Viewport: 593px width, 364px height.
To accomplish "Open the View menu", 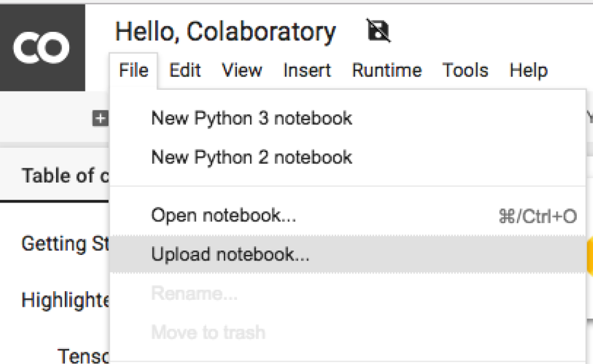I will 242,70.
